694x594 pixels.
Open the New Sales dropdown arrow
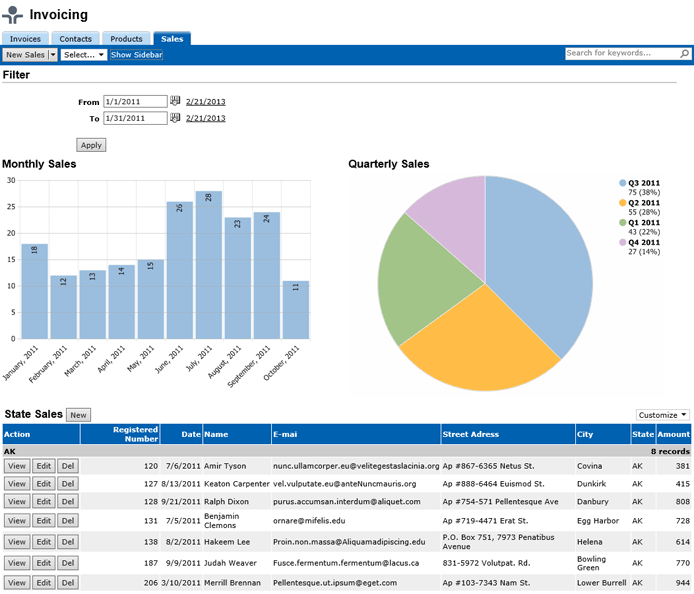click(53, 54)
